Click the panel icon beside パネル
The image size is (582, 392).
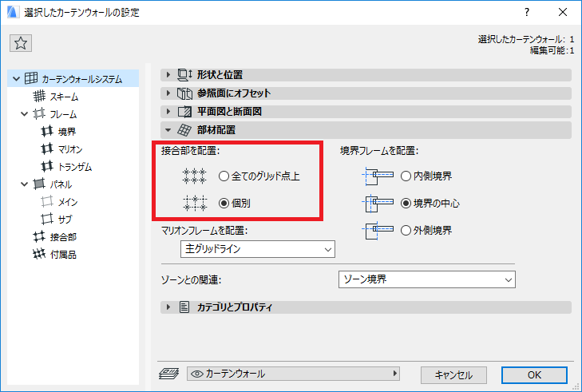39,184
